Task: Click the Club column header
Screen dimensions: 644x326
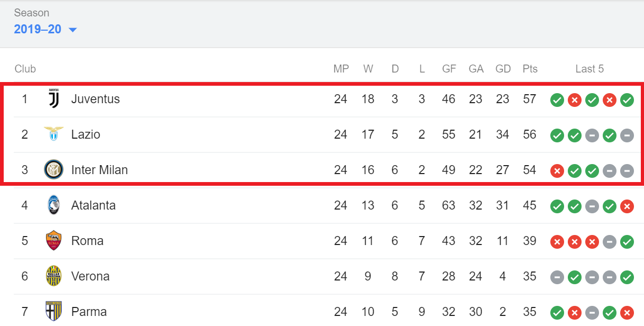Action: (x=25, y=69)
